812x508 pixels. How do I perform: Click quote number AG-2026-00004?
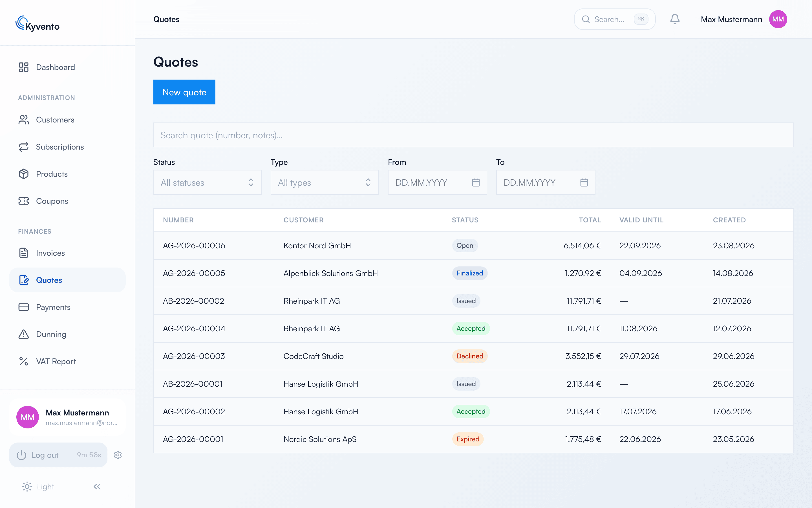194,329
